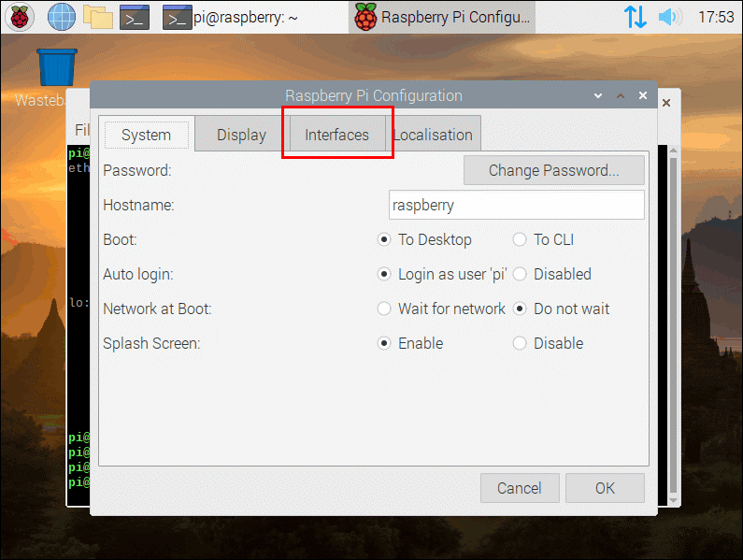743x560 pixels.
Task: Launch the Terminal from the taskbar launcher
Action: [x=135, y=17]
